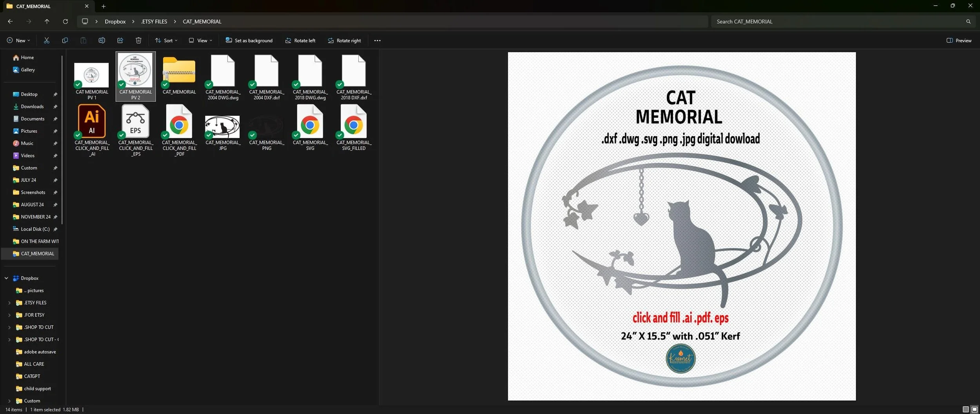Go up one folder level
The image size is (980, 414).
47,22
